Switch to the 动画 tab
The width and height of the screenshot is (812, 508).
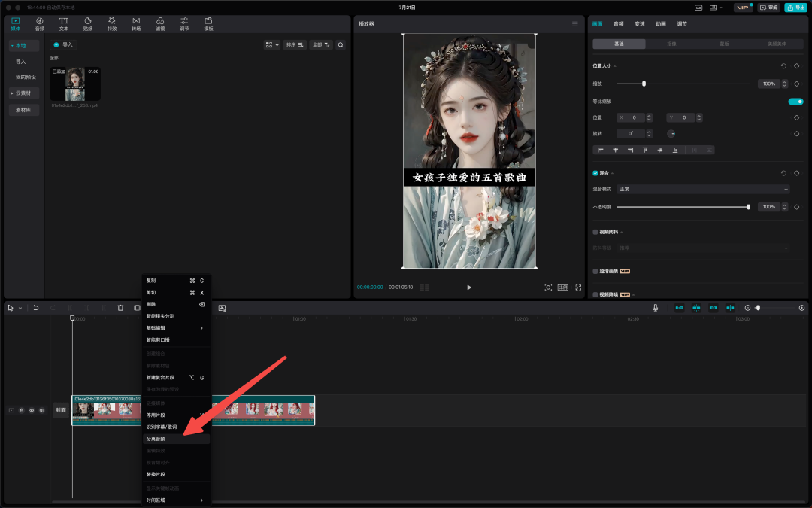tap(661, 24)
